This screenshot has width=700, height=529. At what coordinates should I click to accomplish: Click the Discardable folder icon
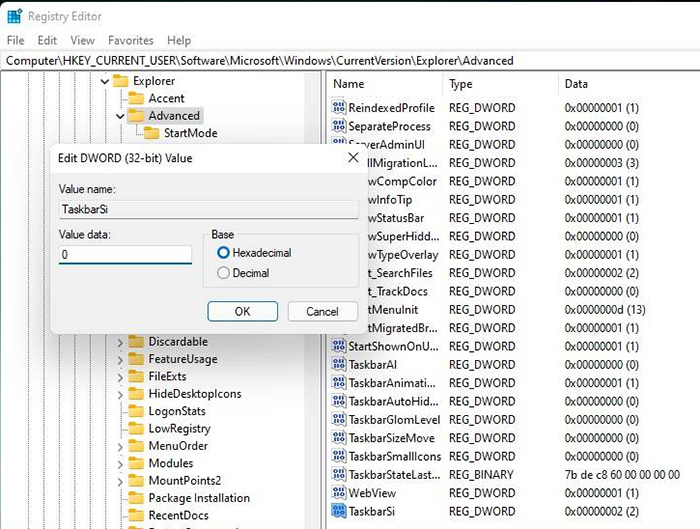[x=136, y=342]
